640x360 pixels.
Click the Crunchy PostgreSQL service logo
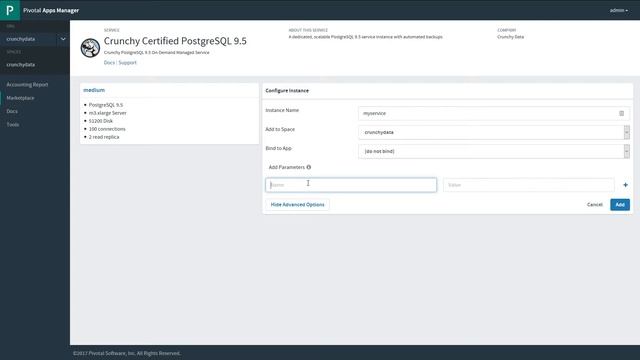point(90,48)
